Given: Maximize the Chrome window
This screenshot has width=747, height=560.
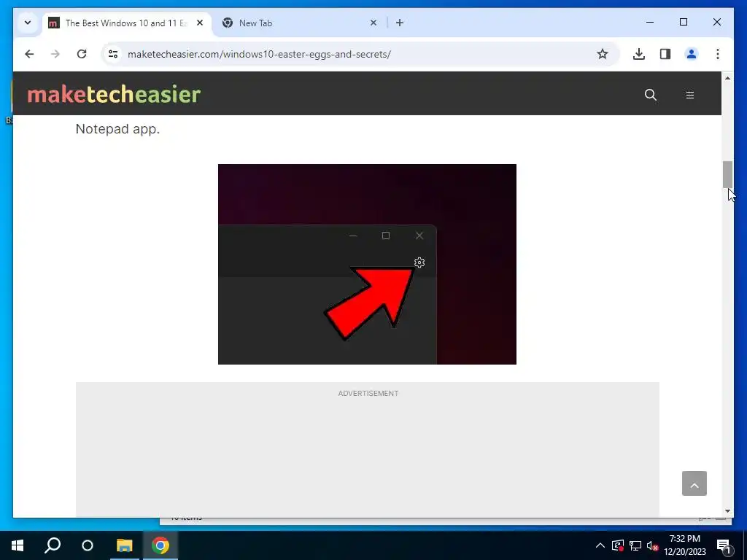Looking at the screenshot, I should pos(683,22).
